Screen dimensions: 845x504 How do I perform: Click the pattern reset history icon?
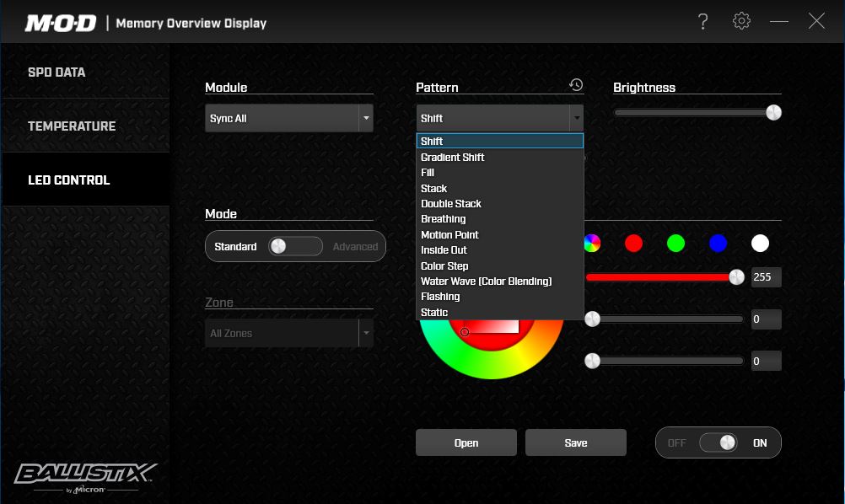[576, 84]
